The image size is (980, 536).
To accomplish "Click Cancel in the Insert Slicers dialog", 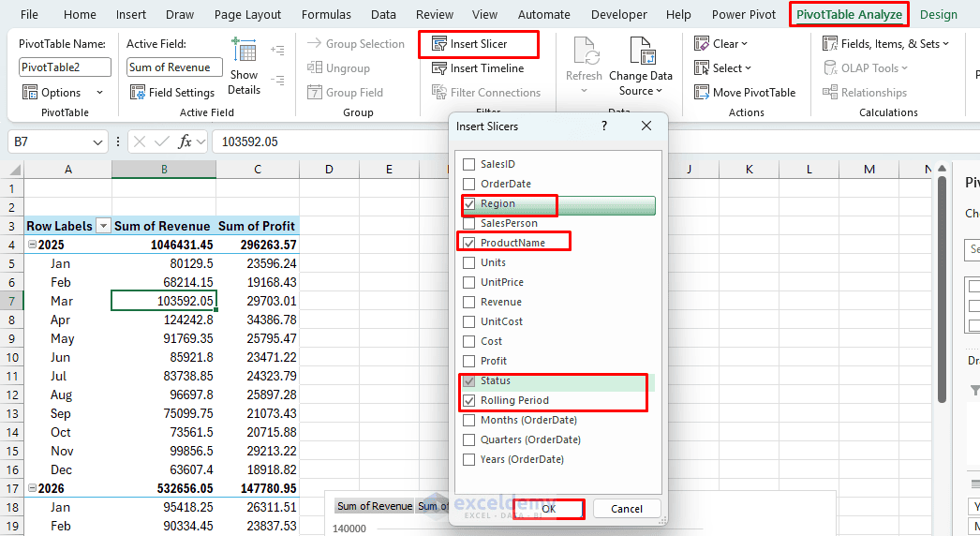I will tap(626, 509).
